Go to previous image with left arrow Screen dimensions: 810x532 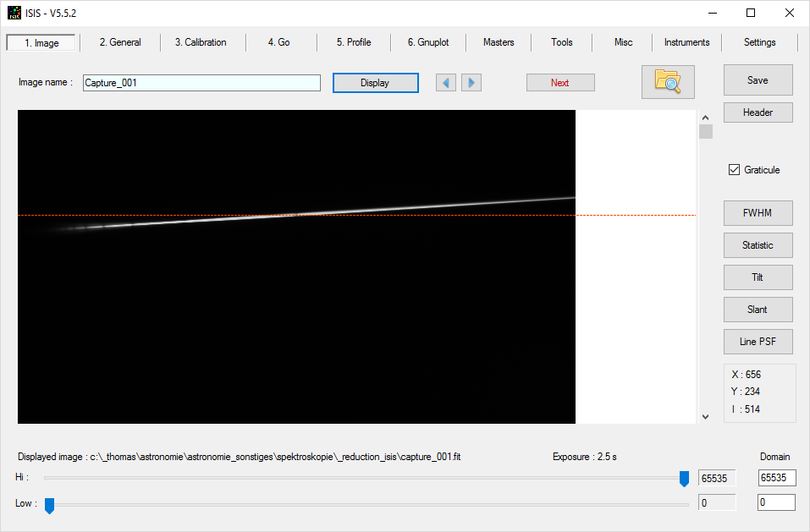pyautogui.click(x=446, y=82)
